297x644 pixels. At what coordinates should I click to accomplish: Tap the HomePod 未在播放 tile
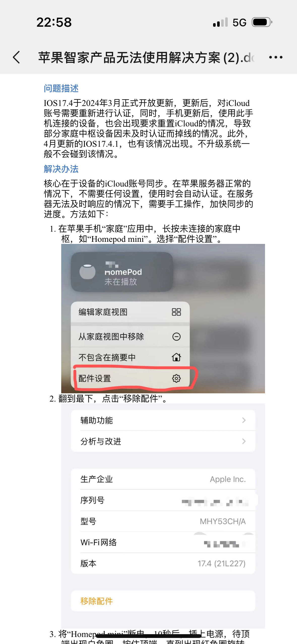[122, 272]
